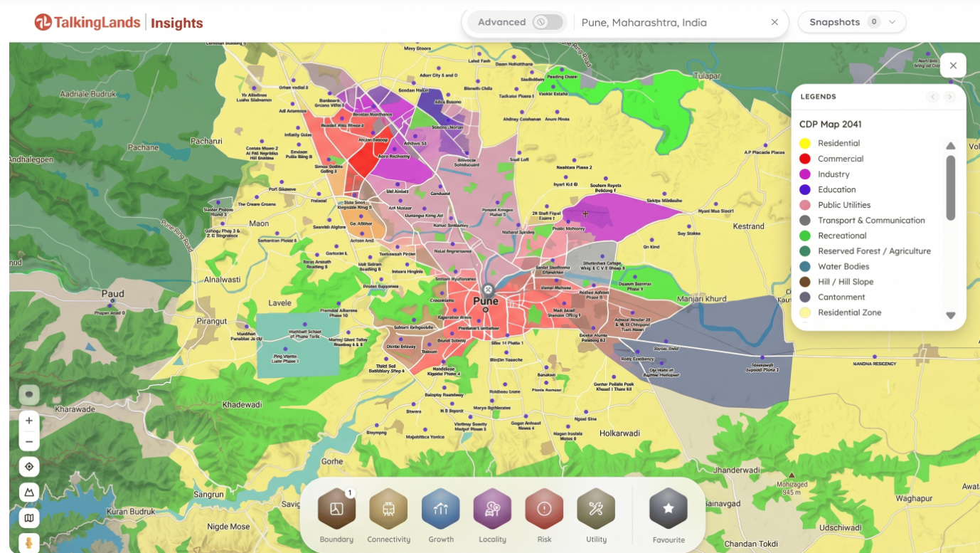This screenshot has width=980, height=553.
Task: Select the Risk hexagon icon
Action: 544,509
